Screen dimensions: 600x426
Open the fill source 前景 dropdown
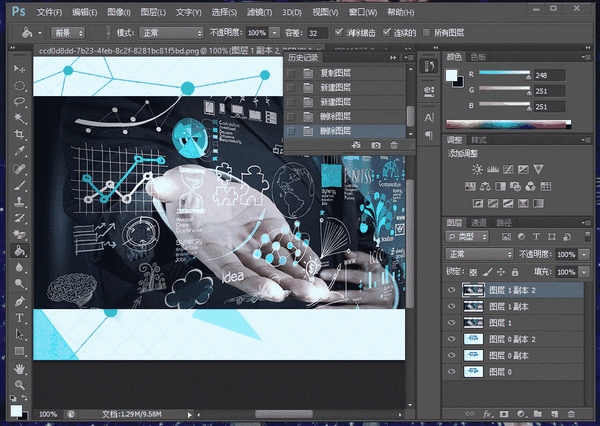(68, 33)
